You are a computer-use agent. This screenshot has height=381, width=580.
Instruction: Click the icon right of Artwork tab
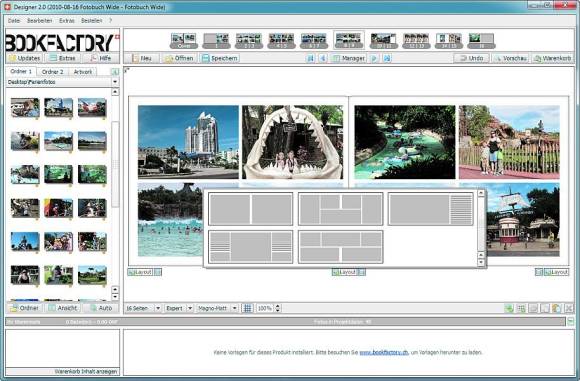point(115,72)
